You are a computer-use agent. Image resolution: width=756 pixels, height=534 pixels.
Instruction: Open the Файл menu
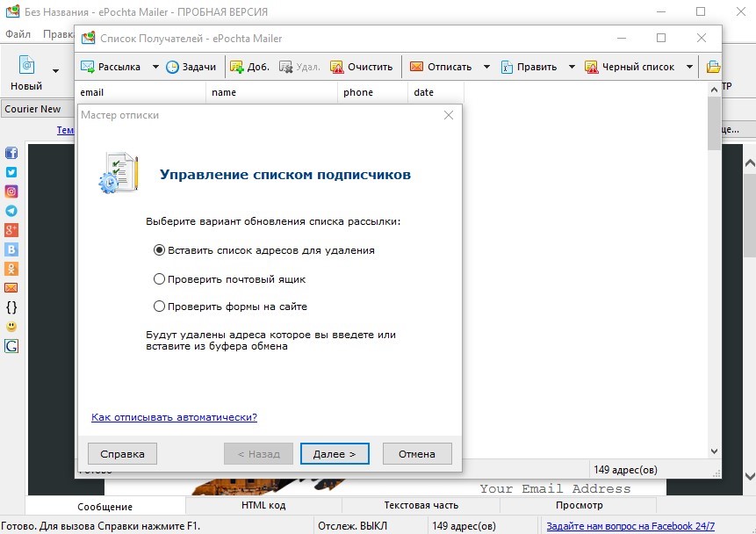pos(18,34)
